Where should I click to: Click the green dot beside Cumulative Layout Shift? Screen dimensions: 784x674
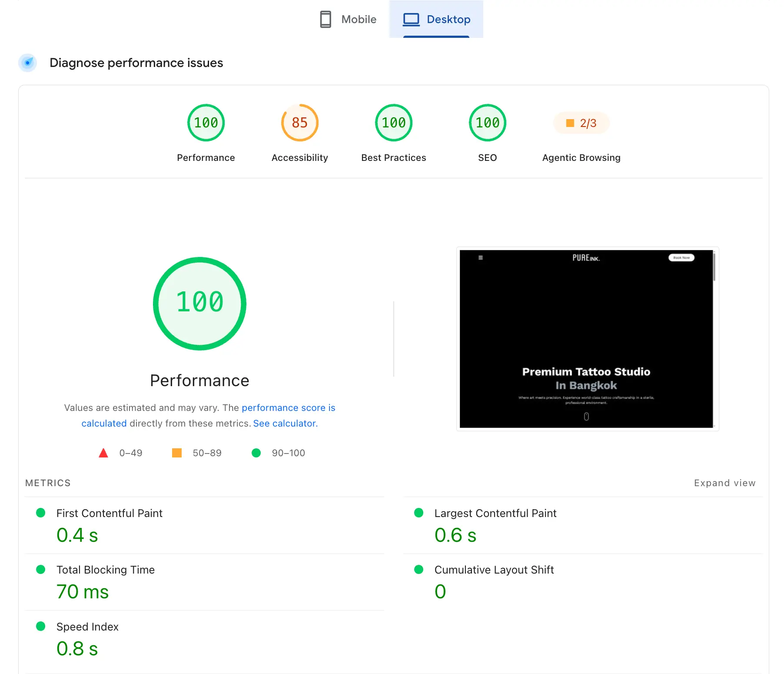click(x=419, y=569)
